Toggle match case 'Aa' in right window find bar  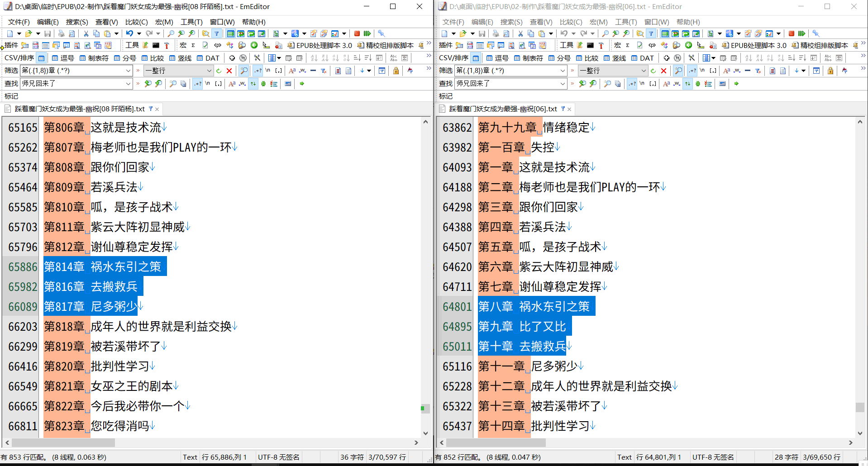tap(666, 84)
